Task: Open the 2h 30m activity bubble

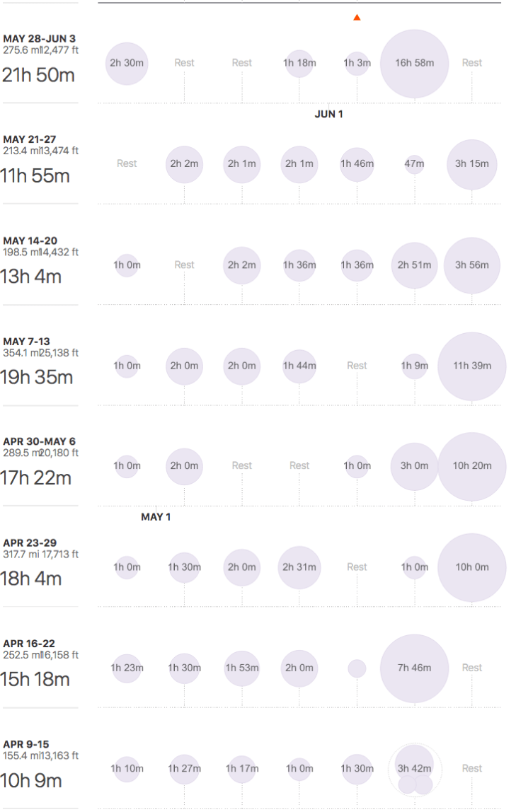Action: (x=127, y=63)
